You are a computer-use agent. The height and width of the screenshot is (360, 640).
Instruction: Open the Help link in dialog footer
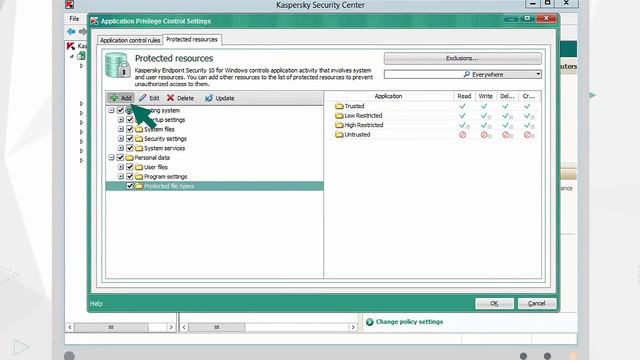[x=96, y=304]
